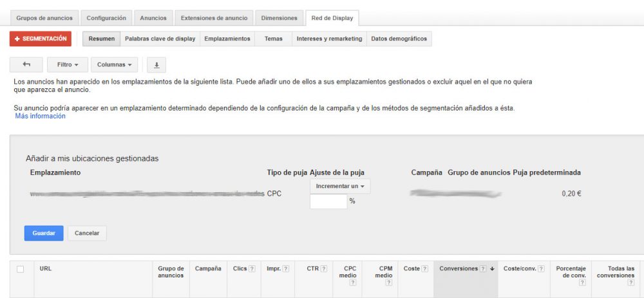Open the Dimensiones tab

point(278,18)
